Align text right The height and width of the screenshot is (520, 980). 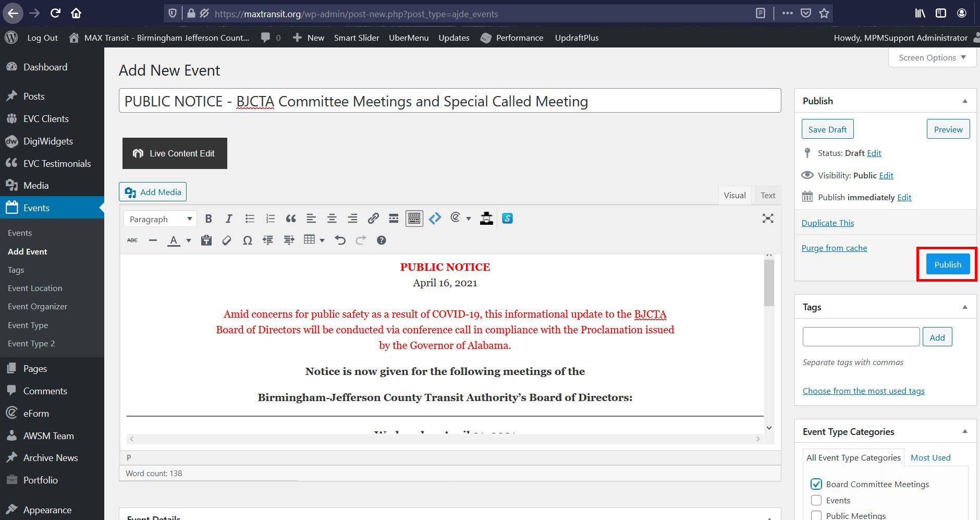(352, 219)
